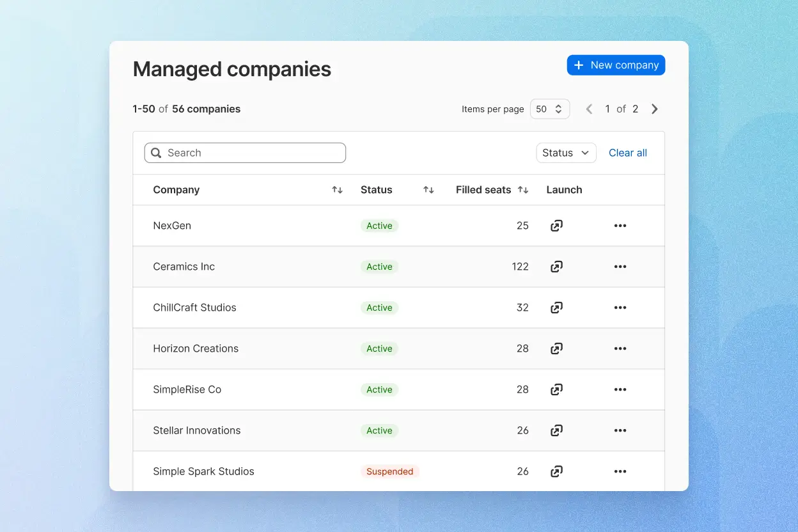Select the SimpleRise Co name

coord(187,389)
